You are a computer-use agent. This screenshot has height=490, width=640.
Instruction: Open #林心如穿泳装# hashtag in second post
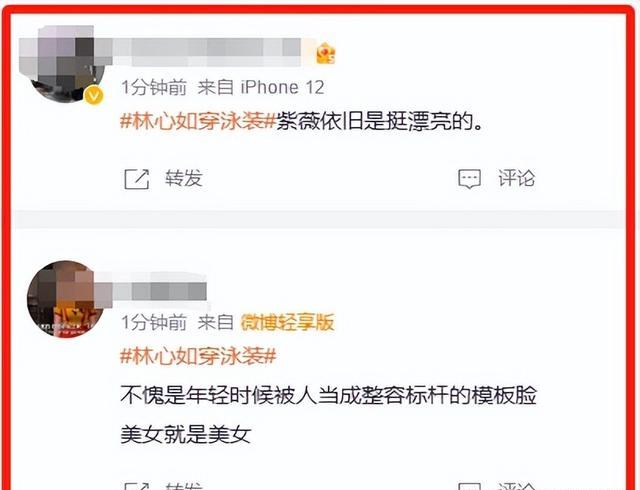click(198, 356)
